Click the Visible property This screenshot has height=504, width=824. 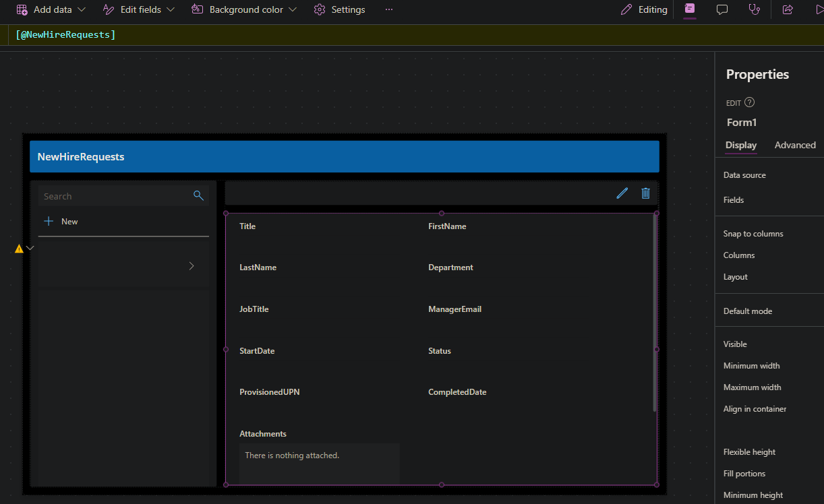coord(735,344)
